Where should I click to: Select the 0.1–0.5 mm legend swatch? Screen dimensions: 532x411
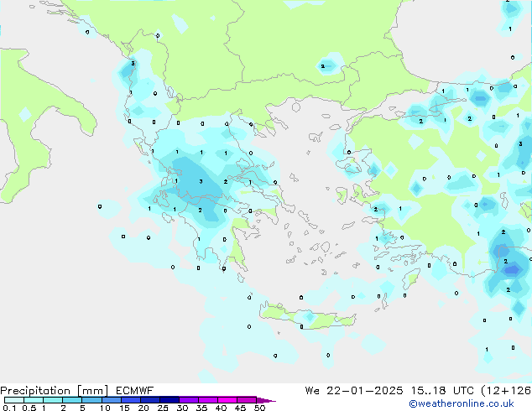click(x=14, y=400)
